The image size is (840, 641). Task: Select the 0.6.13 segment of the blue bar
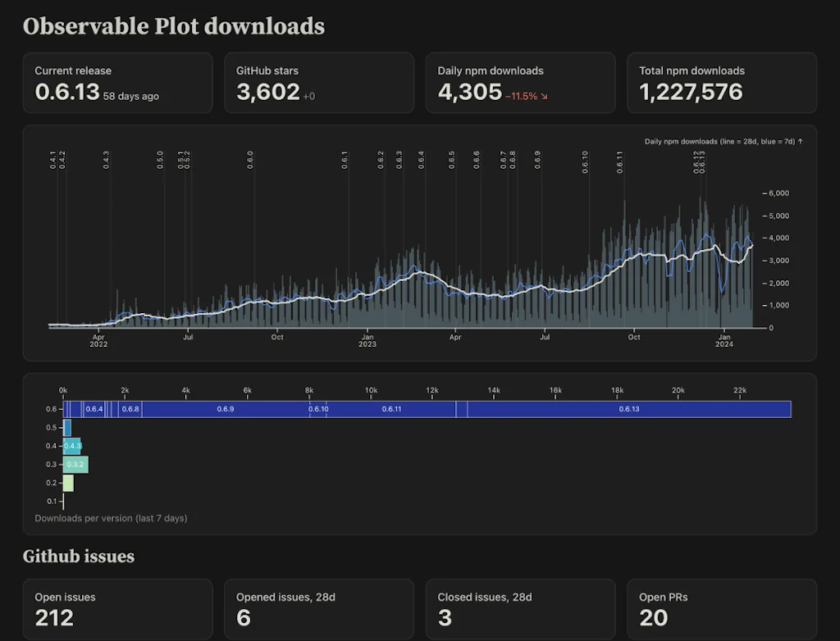tap(628, 408)
